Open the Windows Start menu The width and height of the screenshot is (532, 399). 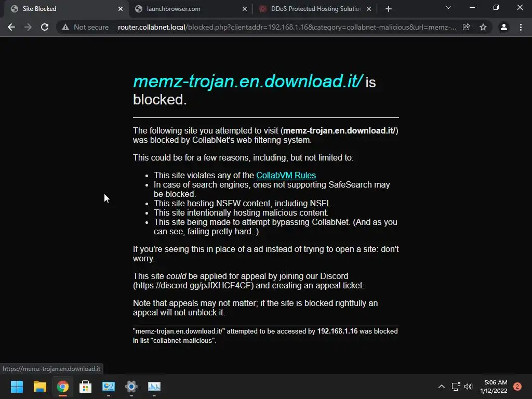(17, 387)
